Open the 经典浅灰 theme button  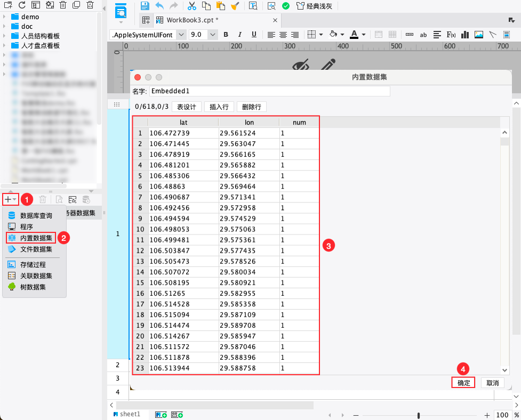pos(314,6)
